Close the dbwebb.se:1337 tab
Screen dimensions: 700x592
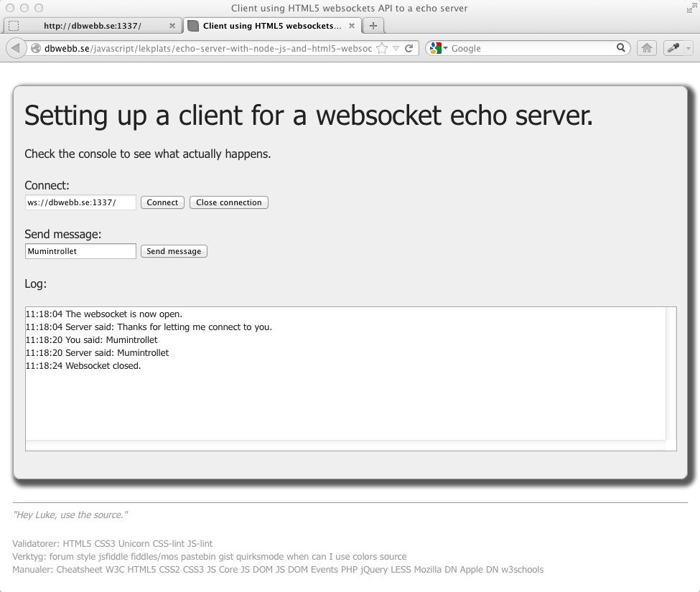coord(172,26)
